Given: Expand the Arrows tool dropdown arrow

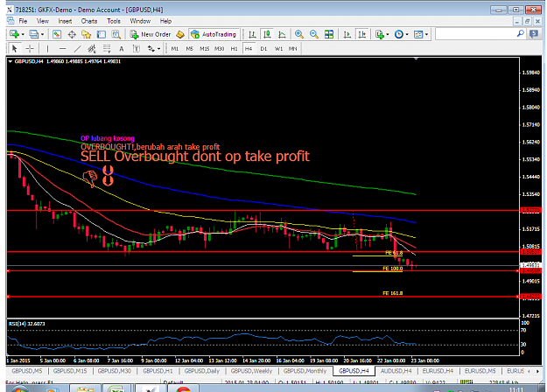Looking at the screenshot, I should (x=158, y=49).
